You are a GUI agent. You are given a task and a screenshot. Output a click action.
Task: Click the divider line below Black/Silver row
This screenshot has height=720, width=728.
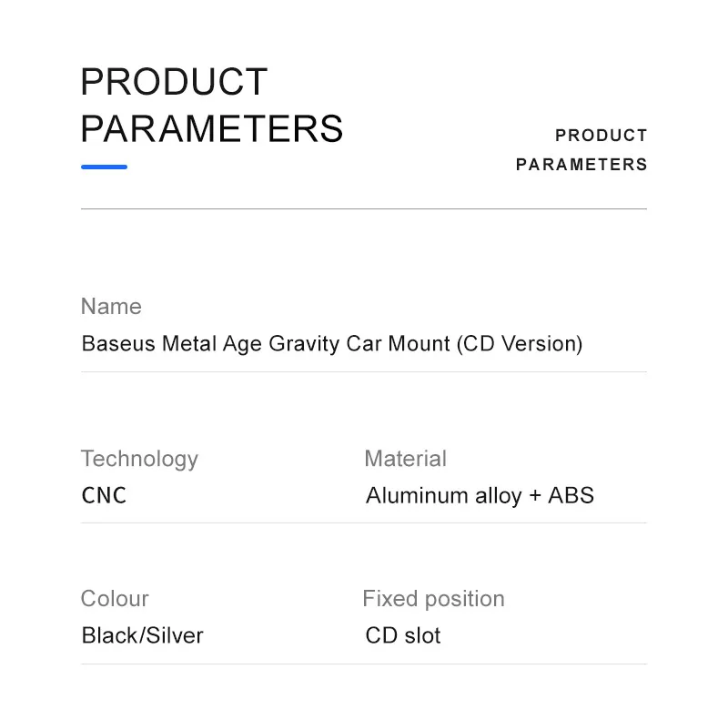363,664
